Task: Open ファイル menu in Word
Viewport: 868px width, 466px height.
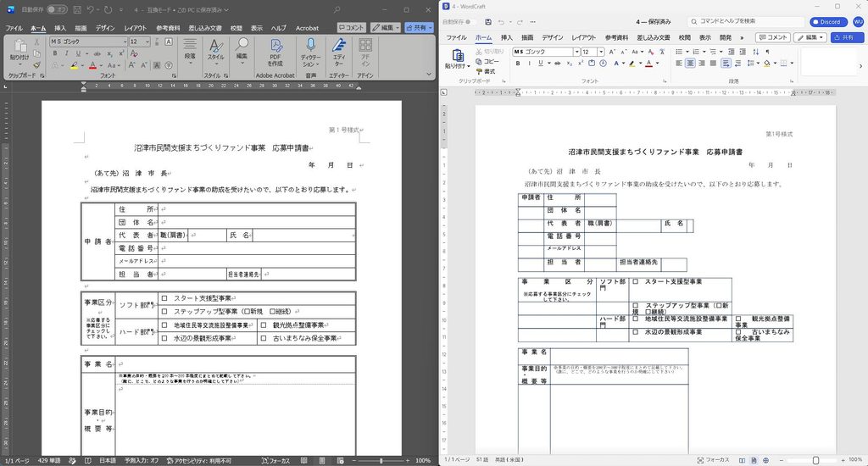Action: (14, 28)
